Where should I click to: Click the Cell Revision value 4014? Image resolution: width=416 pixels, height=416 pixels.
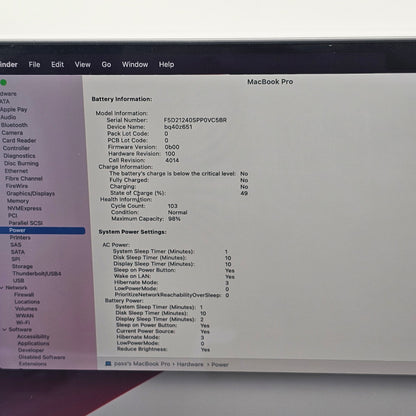[172, 160]
